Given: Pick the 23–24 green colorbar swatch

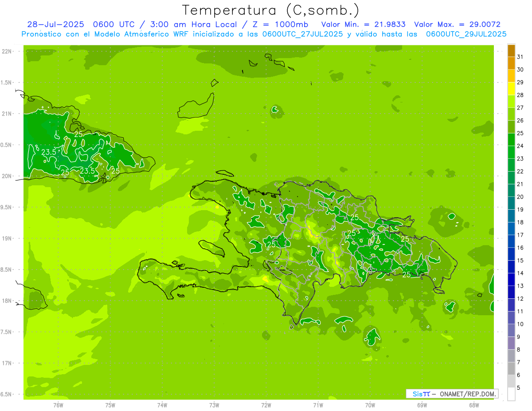Looking at the screenshot, I should coord(511,153).
